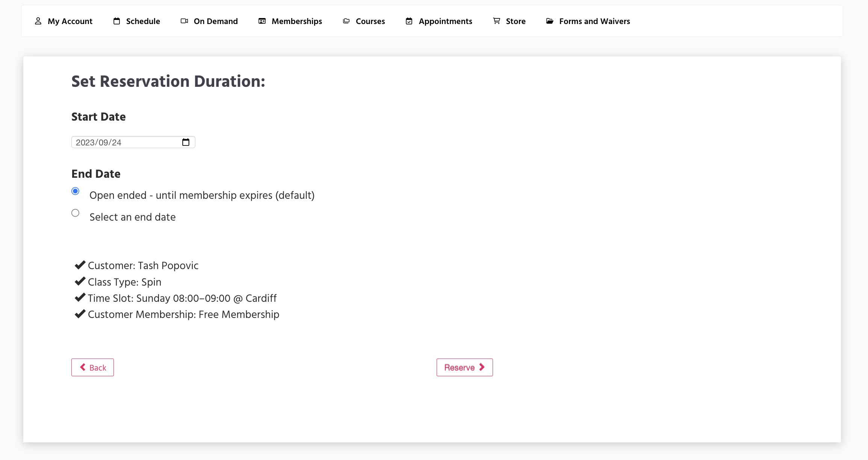Viewport: 868px width, 460px height.
Task: Navigate to Store in the top menu
Action: coord(516,21)
